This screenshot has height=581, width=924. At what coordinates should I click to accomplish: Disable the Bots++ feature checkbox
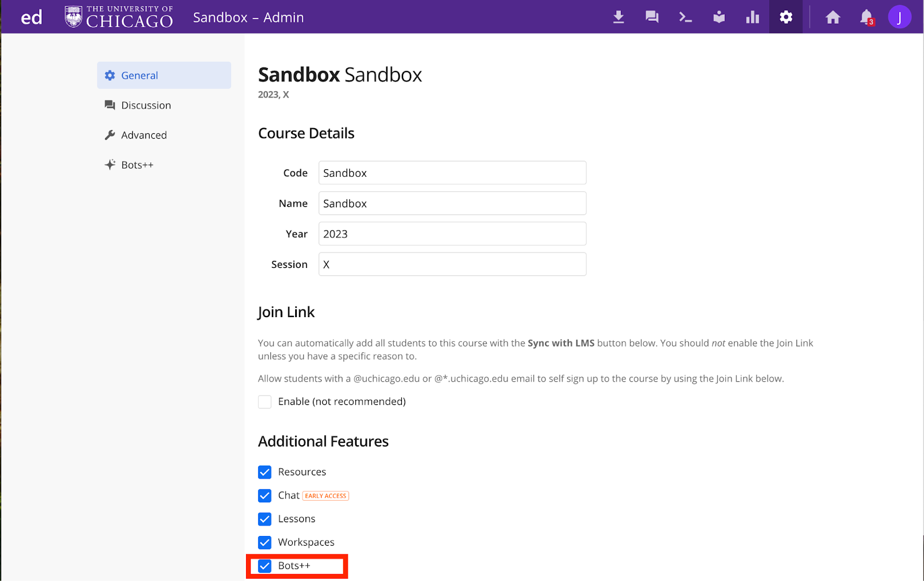264,566
